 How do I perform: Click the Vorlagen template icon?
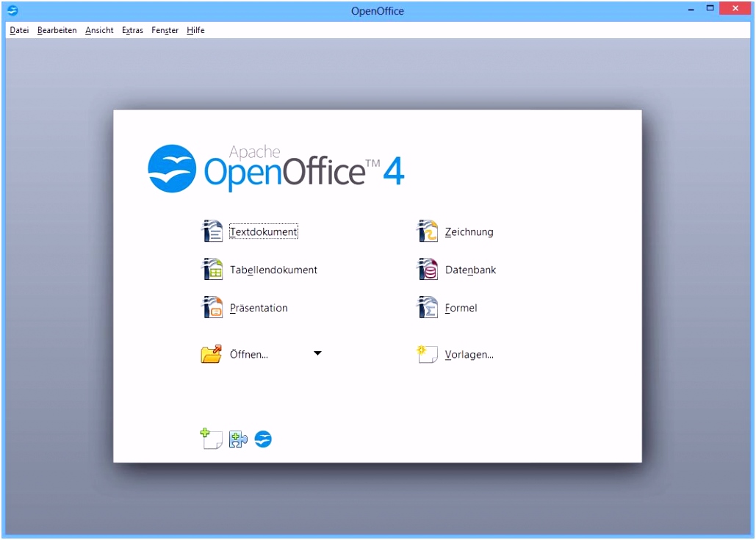(427, 354)
